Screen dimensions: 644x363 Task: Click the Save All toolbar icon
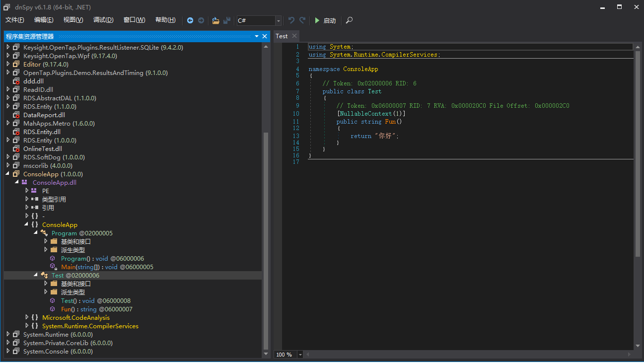[227, 20]
